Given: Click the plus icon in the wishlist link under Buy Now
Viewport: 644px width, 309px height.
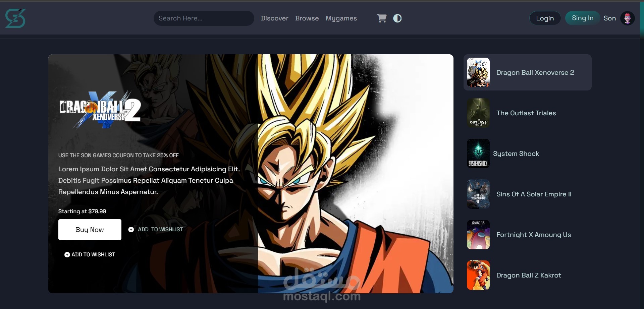Looking at the screenshot, I should point(67,255).
